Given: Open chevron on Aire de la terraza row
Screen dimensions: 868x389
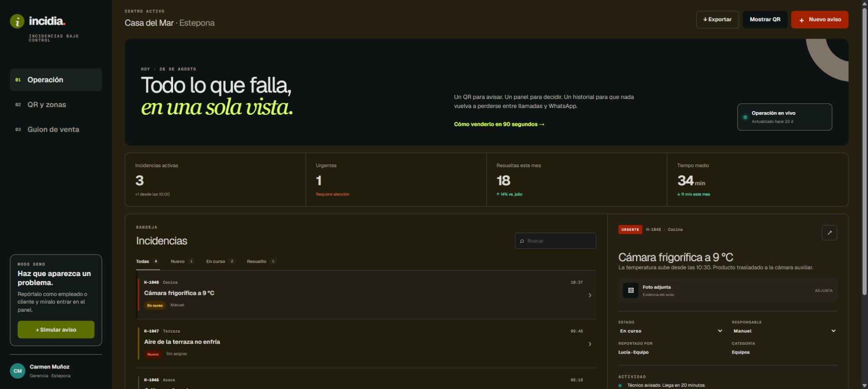Looking at the screenshot, I should [x=590, y=344].
